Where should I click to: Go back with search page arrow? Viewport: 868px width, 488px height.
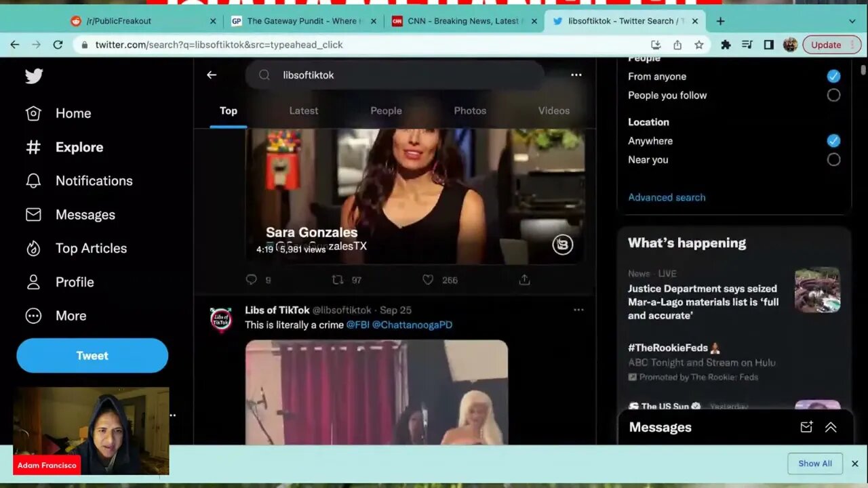pyautogui.click(x=212, y=75)
